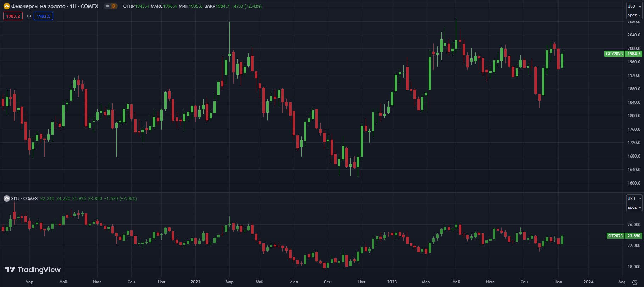Click the 'Июл' label left of 2022
Screen dimensions: 644x287
[x=97, y=282]
